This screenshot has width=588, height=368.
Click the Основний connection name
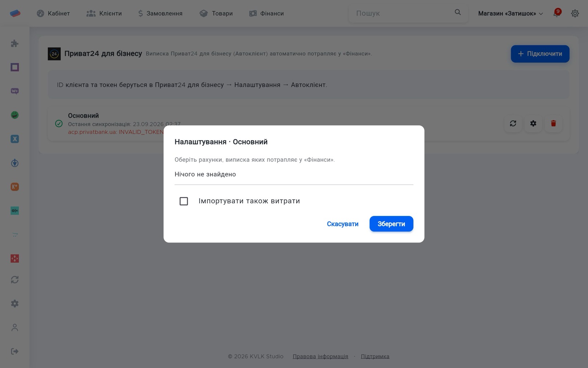point(83,116)
